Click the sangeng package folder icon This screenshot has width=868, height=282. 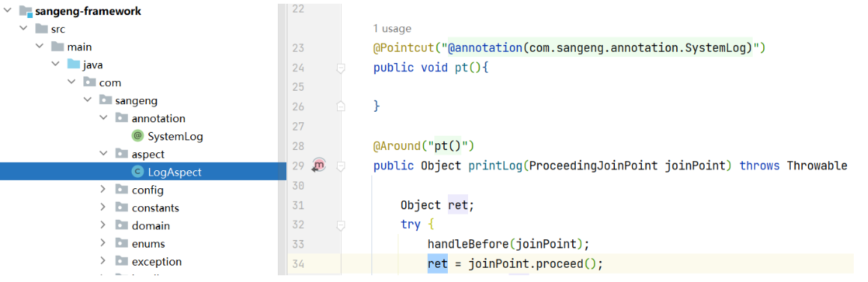pos(106,100)
